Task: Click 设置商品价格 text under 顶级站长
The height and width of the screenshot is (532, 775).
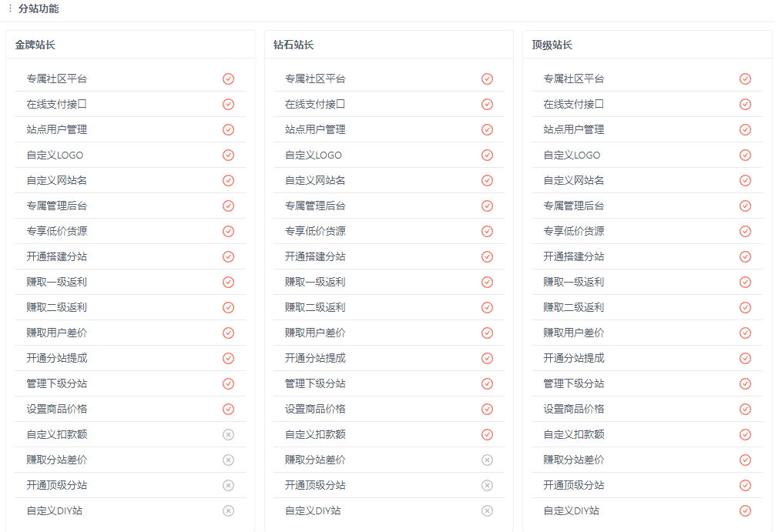Action: [x=574, y=409]
